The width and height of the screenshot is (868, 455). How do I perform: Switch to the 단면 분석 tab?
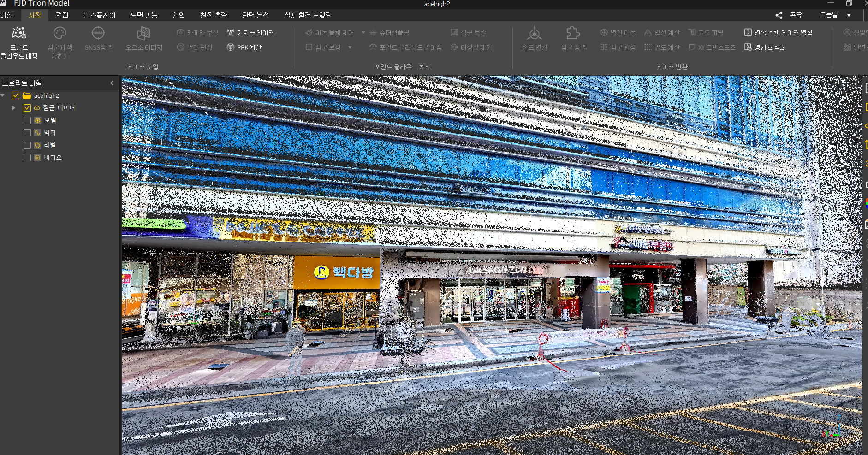(256, 15)
